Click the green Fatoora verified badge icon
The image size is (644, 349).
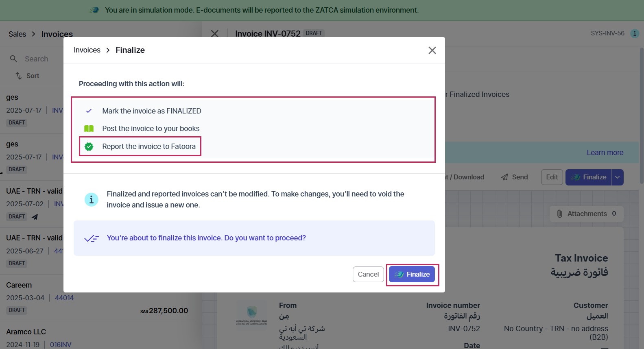point(89,146)
